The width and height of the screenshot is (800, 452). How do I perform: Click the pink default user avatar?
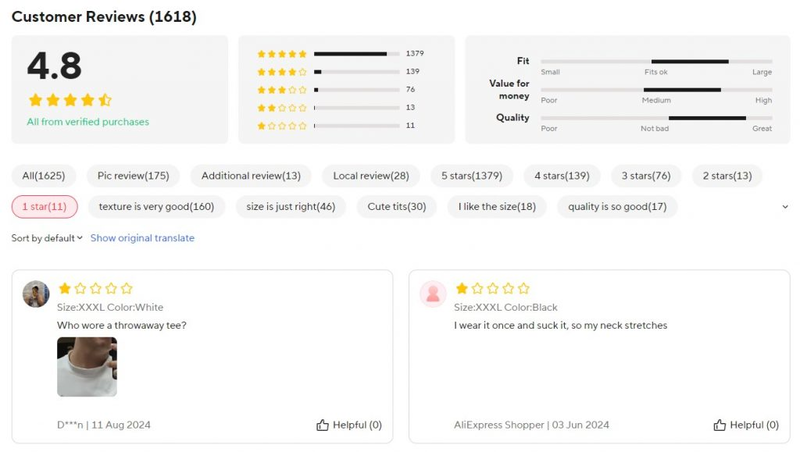click(x=433, y=294)
